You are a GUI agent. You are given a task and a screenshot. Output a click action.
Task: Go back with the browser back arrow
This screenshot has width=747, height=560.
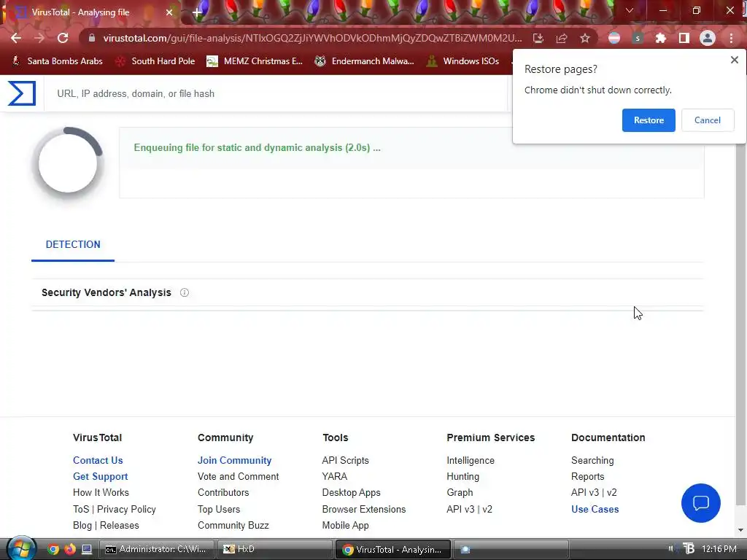point(16,38)
